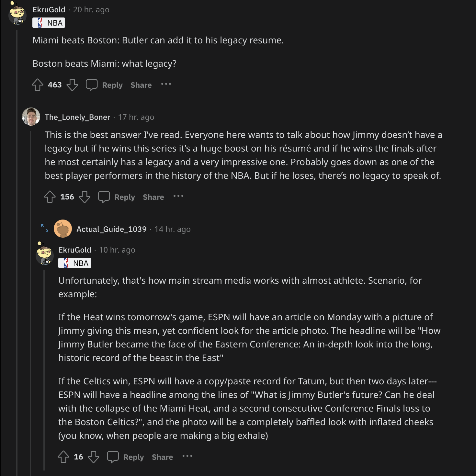
Task: Downvote the 16-point EkruGold reply
Action: [94, 457]
